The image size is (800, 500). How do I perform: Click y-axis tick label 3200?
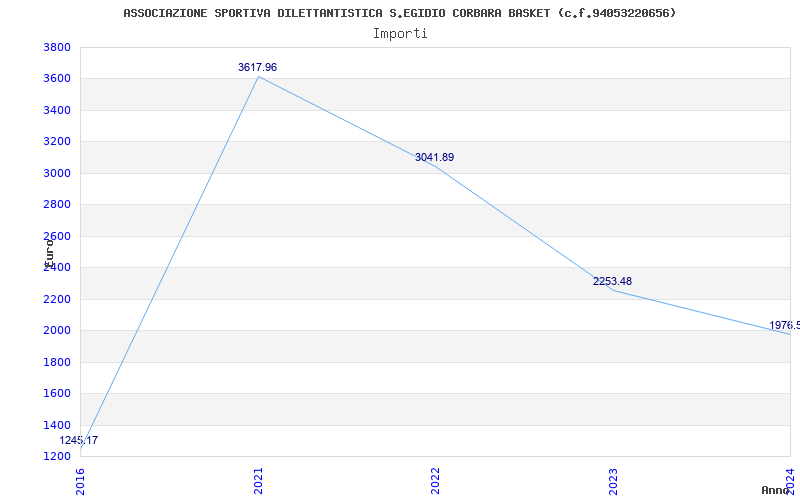click(57, 142)
